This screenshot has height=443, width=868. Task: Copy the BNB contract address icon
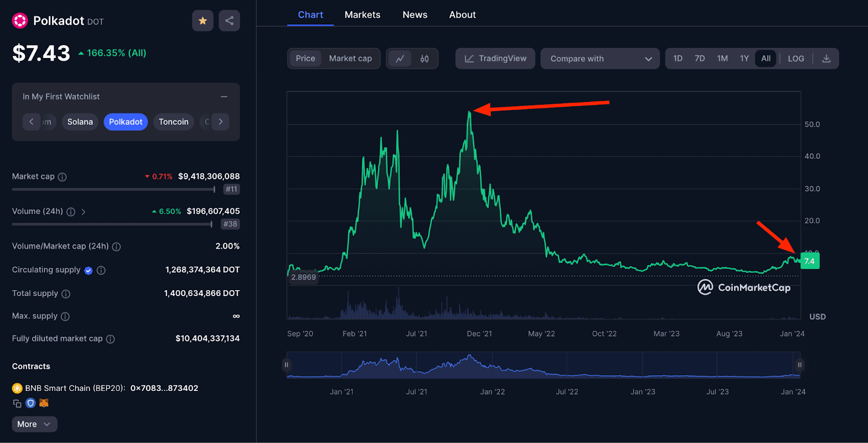pyautogui.click(x=17, y=403)
